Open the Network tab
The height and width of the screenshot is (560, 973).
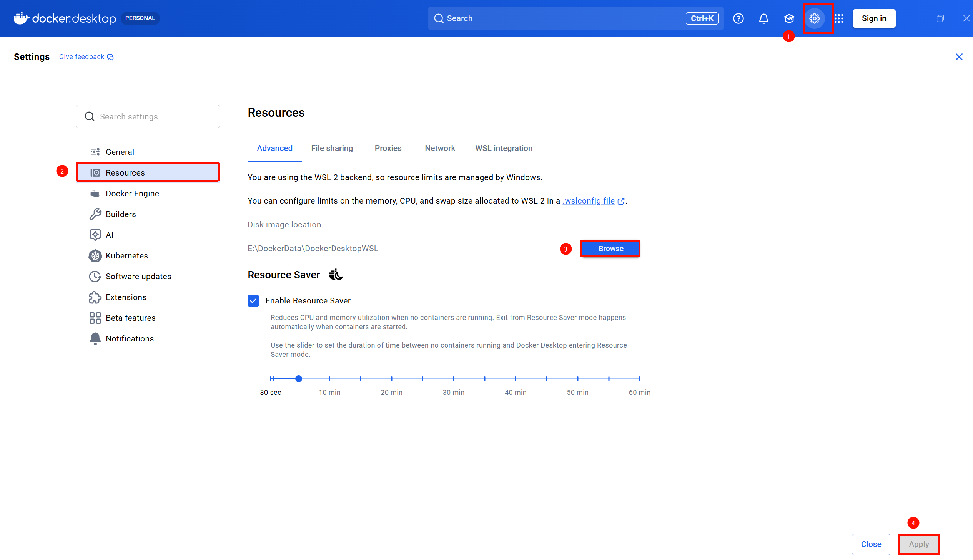click(x=439, y=148)
